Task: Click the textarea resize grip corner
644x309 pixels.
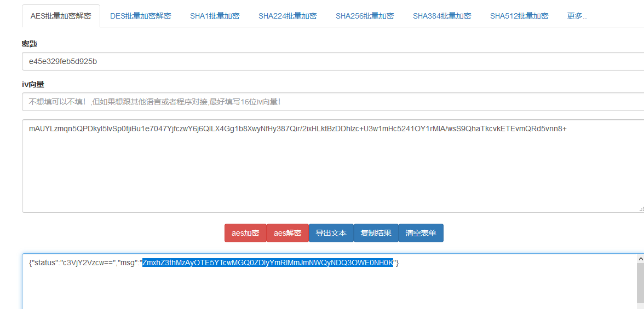Action: (641, 209)
